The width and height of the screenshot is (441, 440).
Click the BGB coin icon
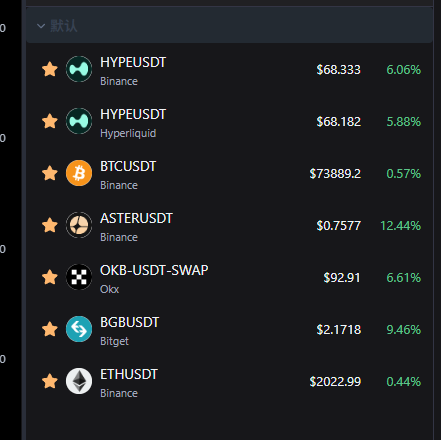pos(79,329)
